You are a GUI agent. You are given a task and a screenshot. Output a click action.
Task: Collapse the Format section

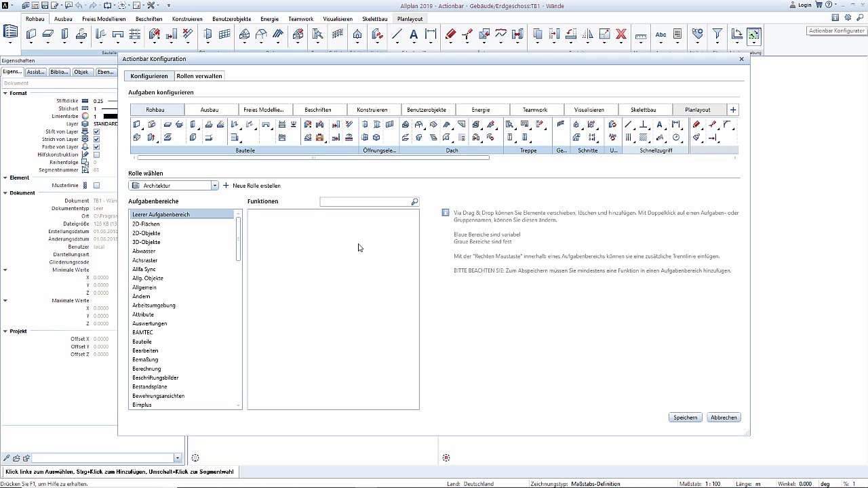click(x=5, y=93)
